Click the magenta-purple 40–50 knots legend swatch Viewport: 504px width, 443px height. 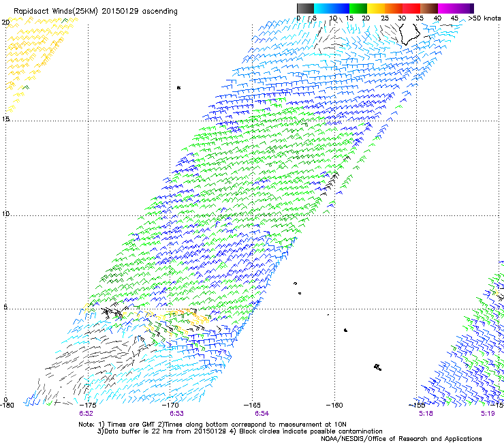click(x=456, y=8)
